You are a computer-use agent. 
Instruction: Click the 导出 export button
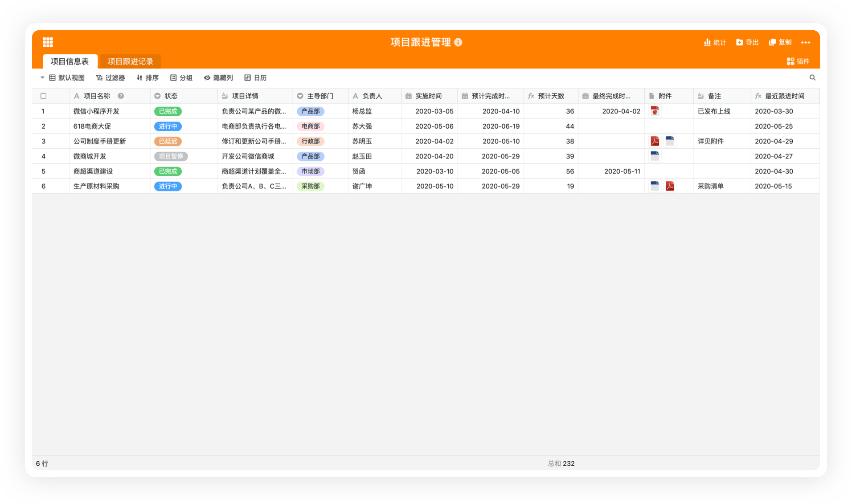pos(747,42)
